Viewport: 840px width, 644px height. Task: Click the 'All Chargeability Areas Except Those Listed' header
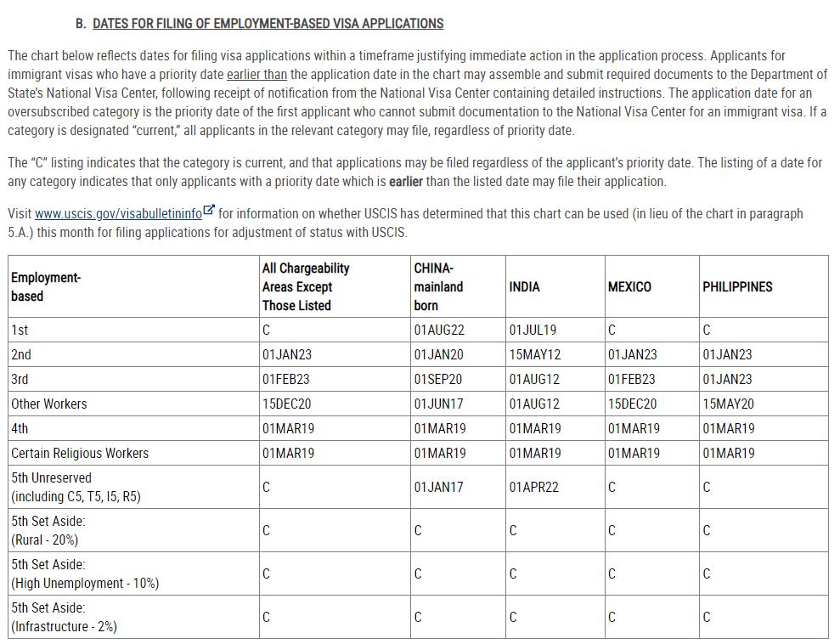(x=306, y=286)
